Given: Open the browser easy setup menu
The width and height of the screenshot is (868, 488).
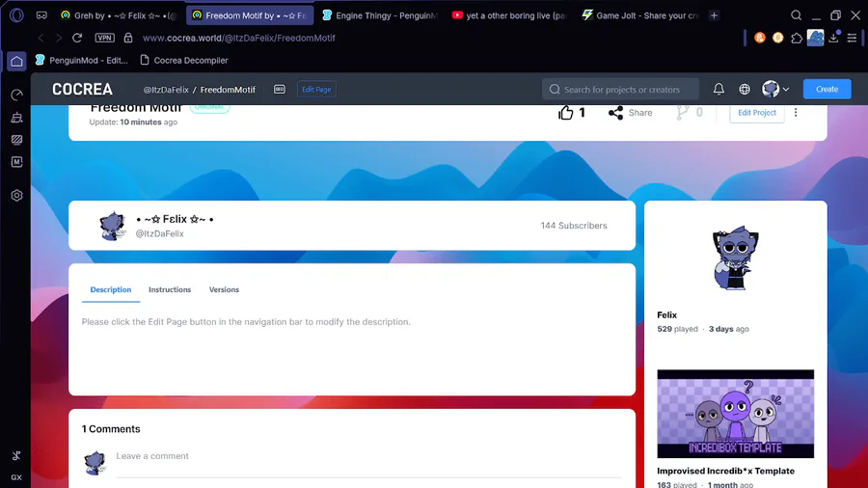Looking at the screenshot, I should point(852,38).
